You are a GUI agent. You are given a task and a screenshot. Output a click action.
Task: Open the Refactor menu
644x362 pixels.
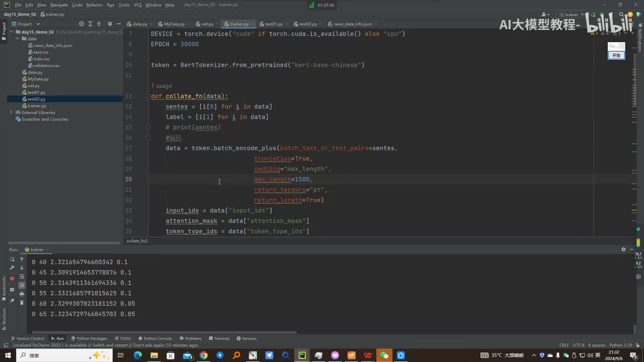click(x=95, y=5)
